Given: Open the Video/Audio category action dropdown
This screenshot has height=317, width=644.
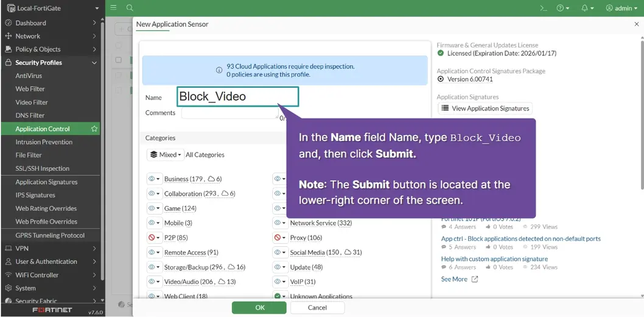Looking at the screenshot, I should (x=155, y=282).
